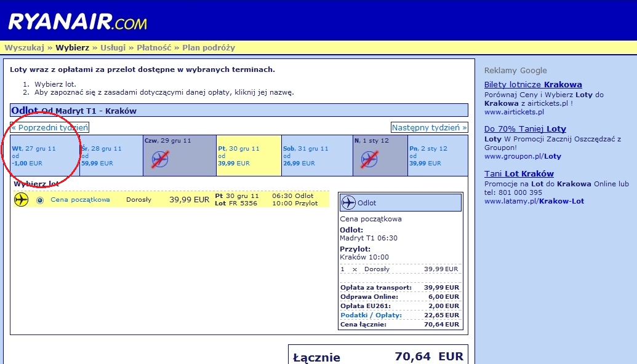This screenshot has width=637, height=364.
Task: Show next week with Następny tydzień
Action: (x=430, y=127)
